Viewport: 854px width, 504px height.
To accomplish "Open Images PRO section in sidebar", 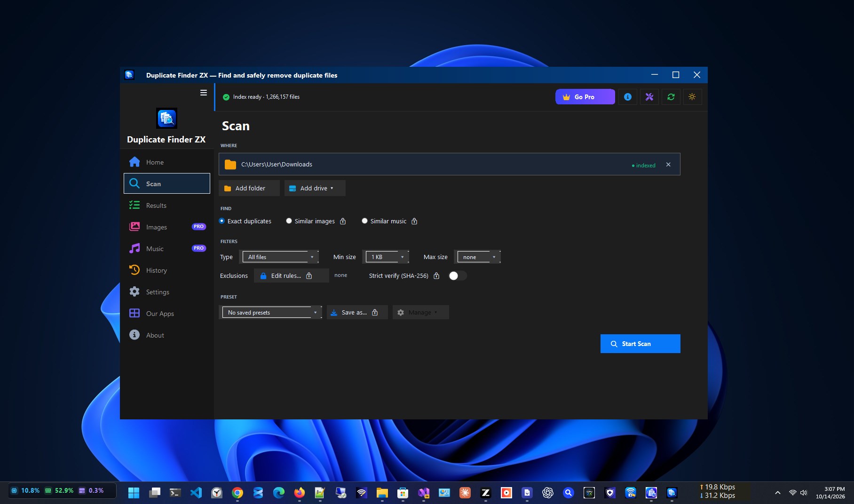I will click(167, 227).
